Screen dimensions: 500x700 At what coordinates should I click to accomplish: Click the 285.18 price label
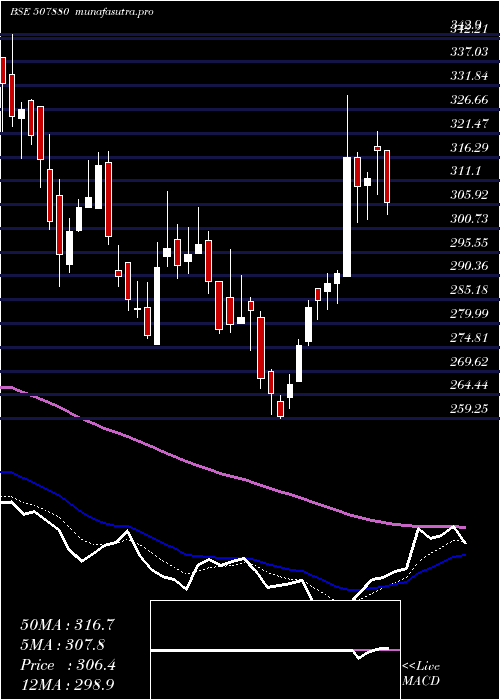coord(468,290)
